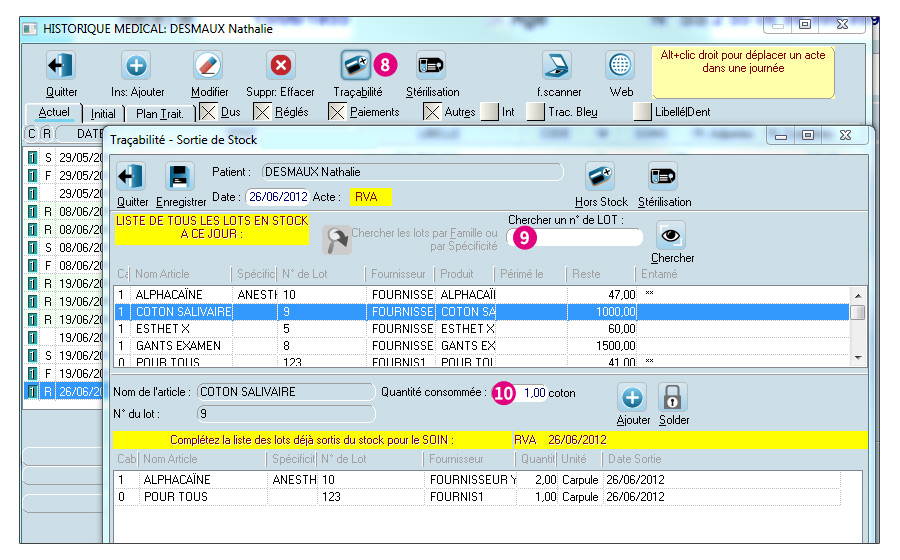
Task: Enable the Libellé|Dent checkbox
Action: (x=642, y=112)
